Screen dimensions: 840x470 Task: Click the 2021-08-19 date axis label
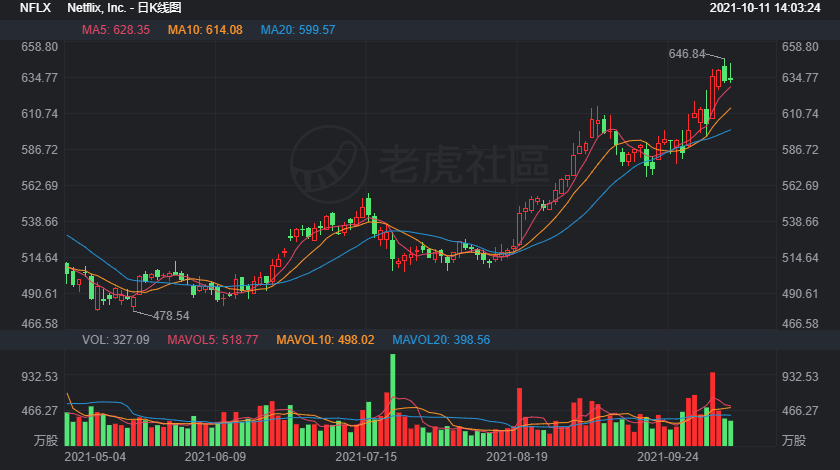tap(517, 457)
